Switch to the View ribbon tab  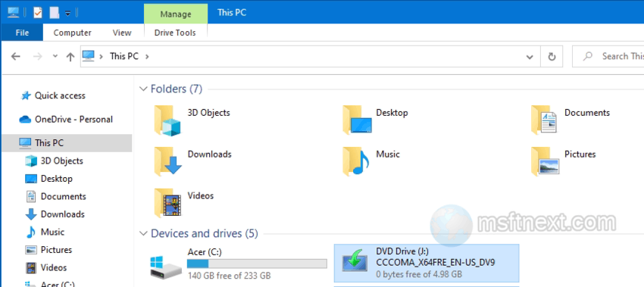click(122, 33)
